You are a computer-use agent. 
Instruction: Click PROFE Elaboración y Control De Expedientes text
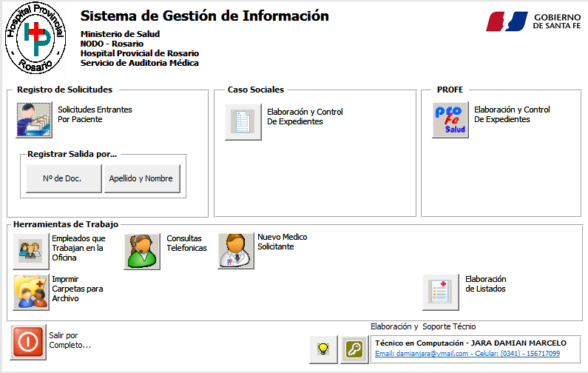pyautogui.click(x=512, y=115)
